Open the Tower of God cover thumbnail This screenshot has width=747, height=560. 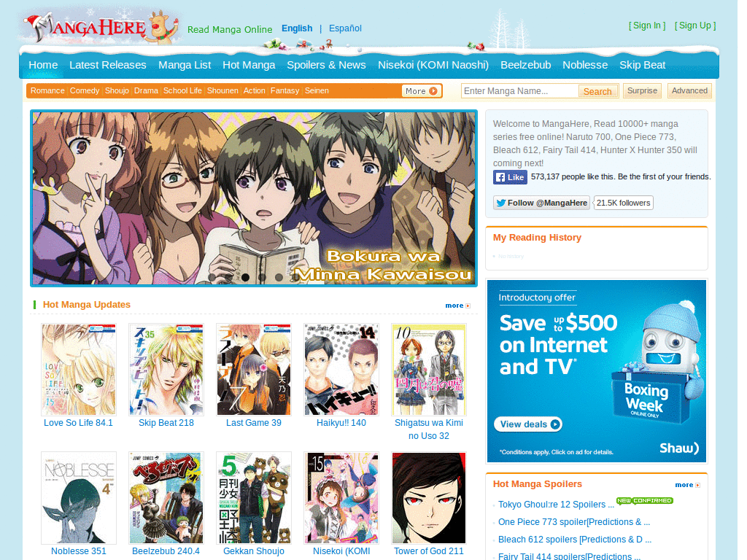pos(429,498)
